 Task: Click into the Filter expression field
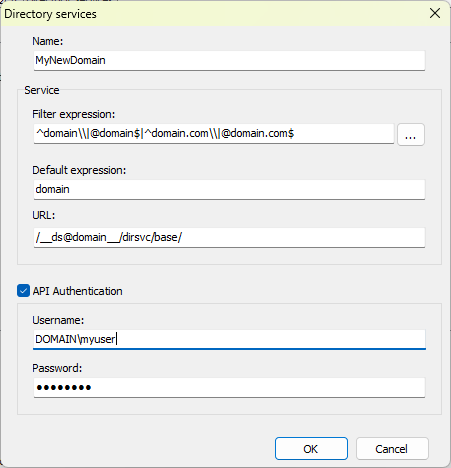coord(214,134)
